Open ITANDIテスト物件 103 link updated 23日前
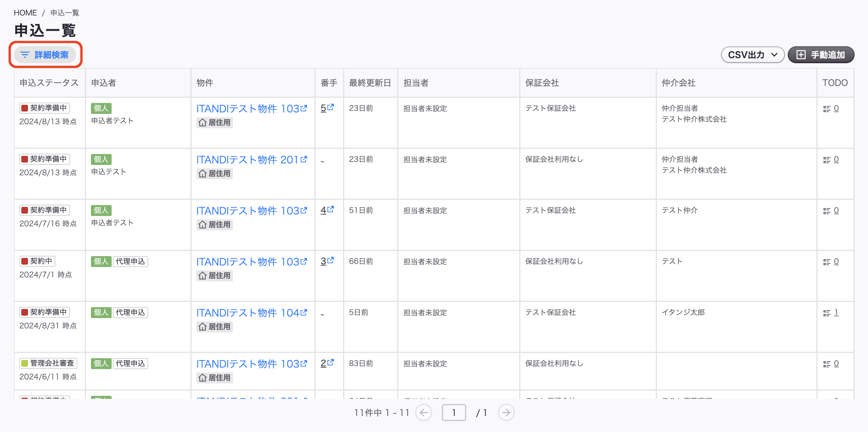This screenshot has width=868, height=432. click(252, 108)
